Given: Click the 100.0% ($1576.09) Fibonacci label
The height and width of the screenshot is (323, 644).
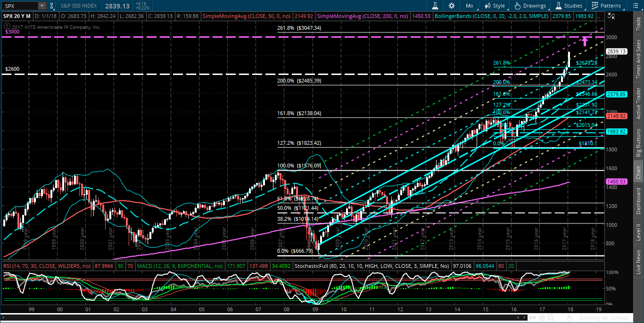Looking at the screenshot, I should pos(300,166).
